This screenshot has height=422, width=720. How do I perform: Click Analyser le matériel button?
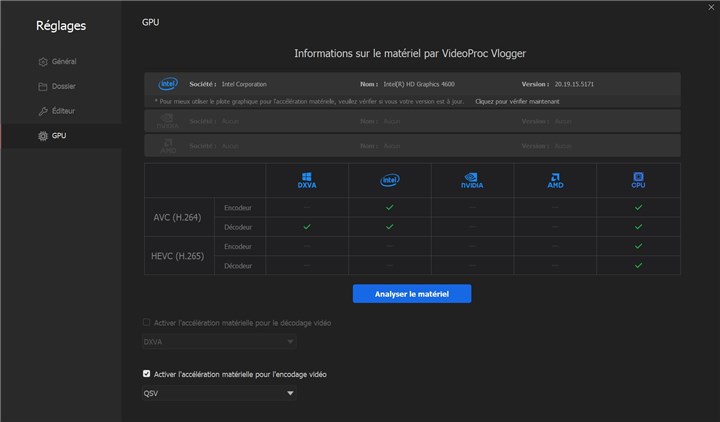412,294
